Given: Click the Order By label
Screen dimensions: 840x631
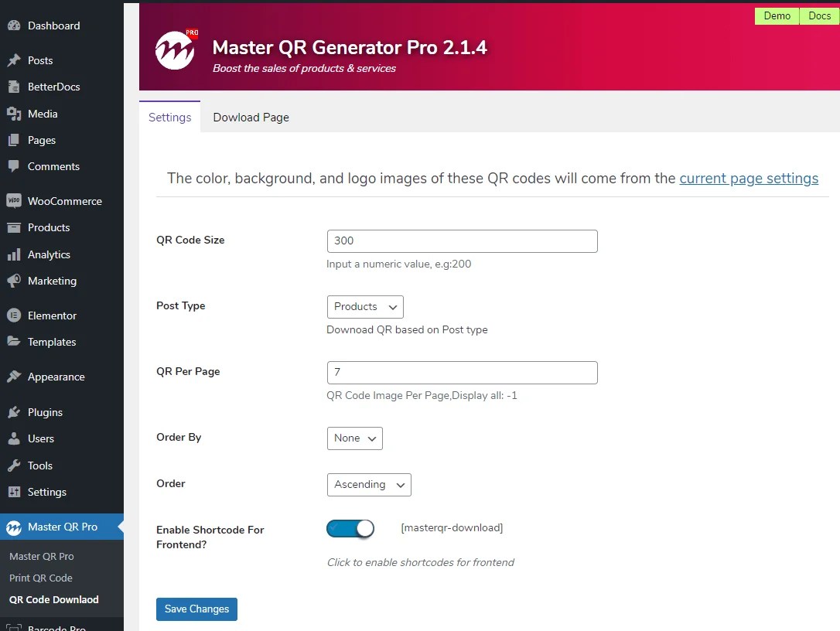Looking at the screenshot, I should (x=179, y=437).
